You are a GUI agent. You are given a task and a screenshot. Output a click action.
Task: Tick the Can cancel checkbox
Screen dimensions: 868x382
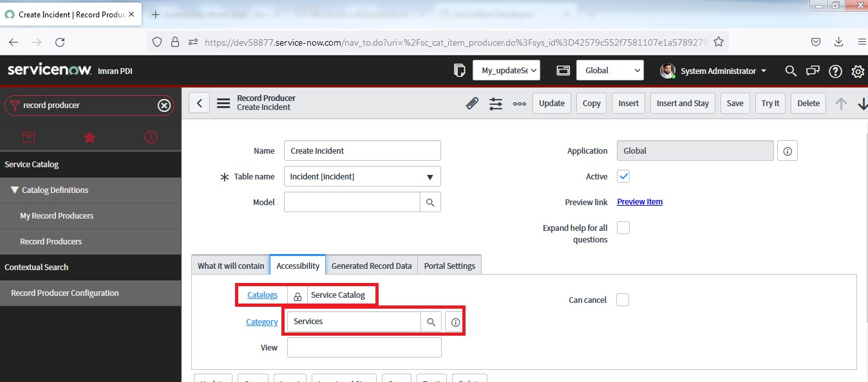pyautogui.click(x=623, y=300)
